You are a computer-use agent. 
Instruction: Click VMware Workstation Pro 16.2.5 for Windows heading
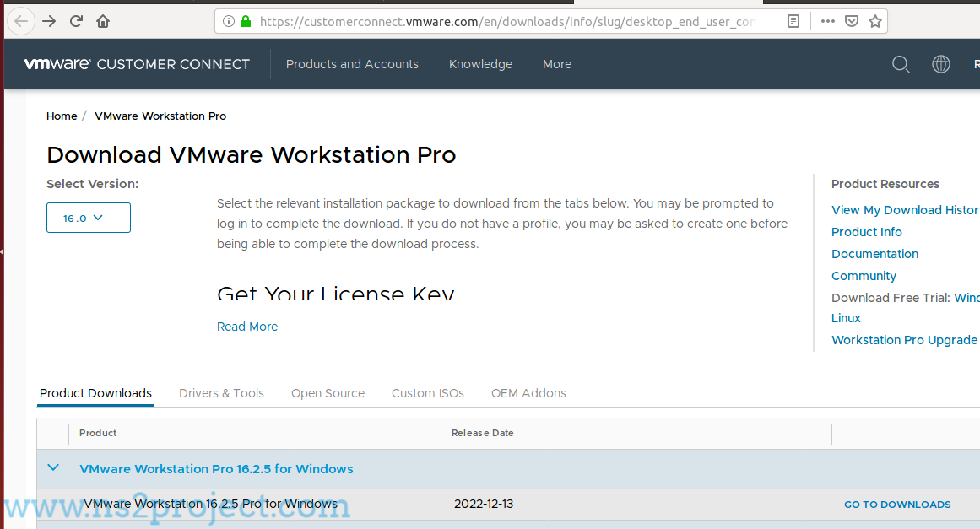coord(216,468)
